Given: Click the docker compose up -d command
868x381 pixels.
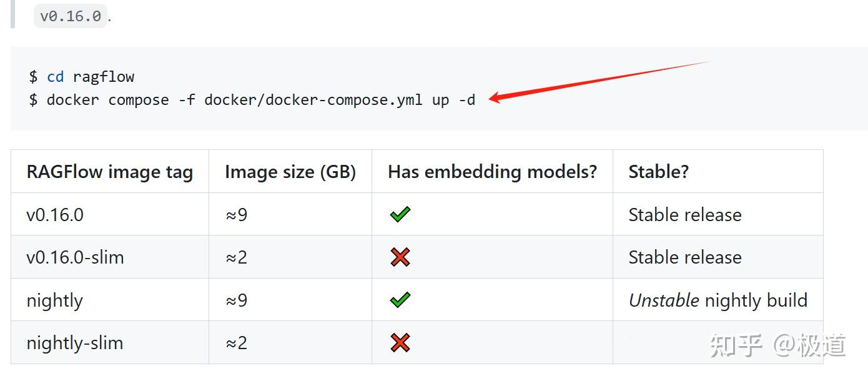Looking at the screenshot, I should (260, 100).
